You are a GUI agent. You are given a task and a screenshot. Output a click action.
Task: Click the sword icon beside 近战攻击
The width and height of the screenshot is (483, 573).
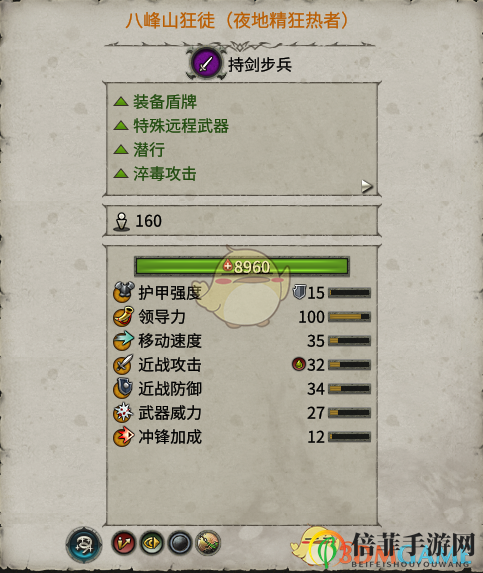(x=123, y=364)
